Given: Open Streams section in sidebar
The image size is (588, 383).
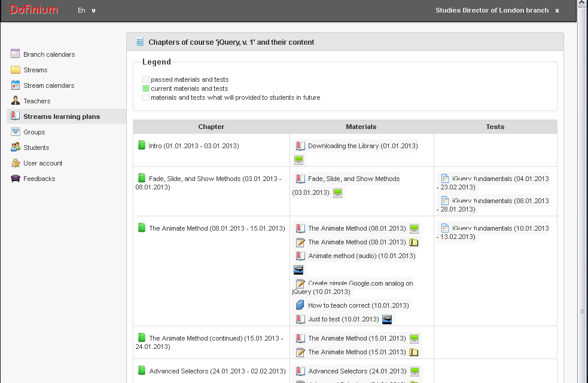Looking at the screenshot, I should [x=35, y=70].
